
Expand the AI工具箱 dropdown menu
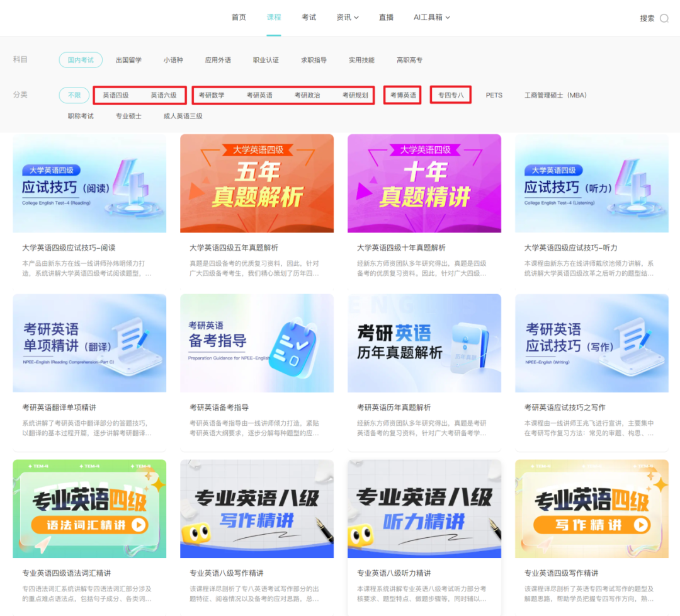pyautogui.click(x=431, y=18)
